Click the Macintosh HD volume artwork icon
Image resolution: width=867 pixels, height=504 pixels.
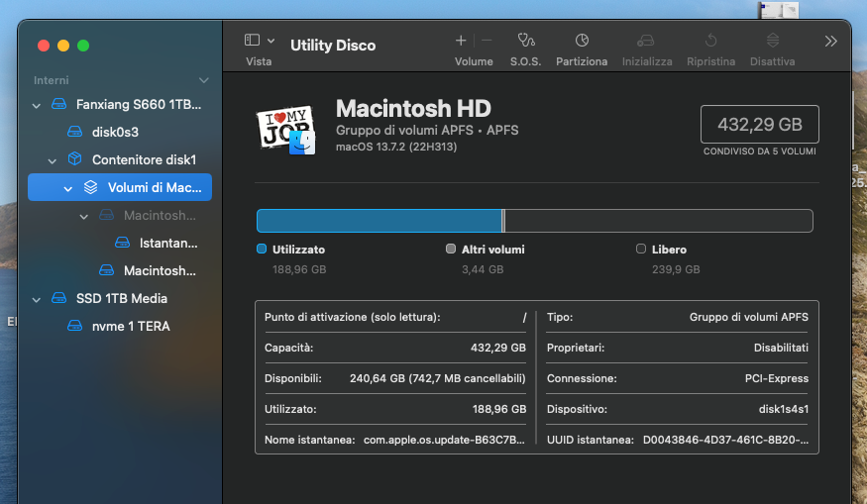point(286,130)
